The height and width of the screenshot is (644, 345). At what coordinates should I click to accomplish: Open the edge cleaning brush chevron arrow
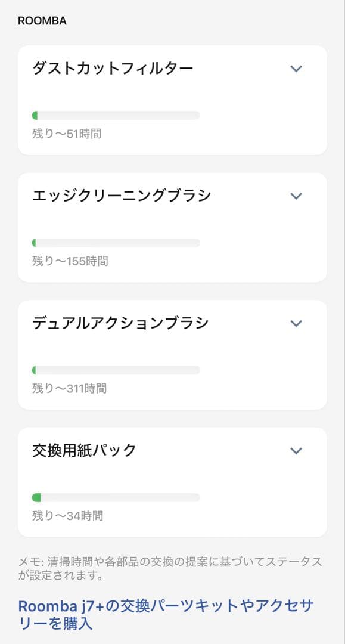coord(295,196)
